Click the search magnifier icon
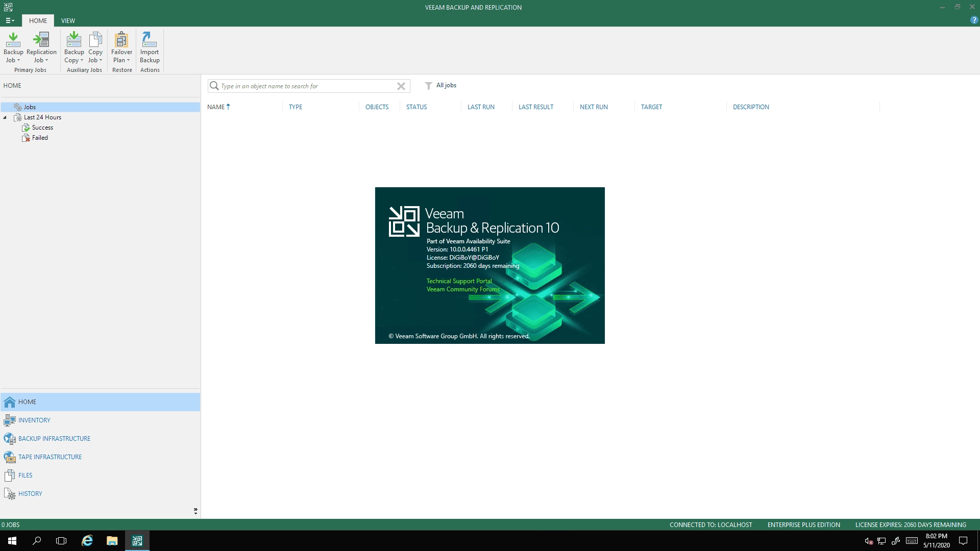The height and width of the screenshot is (551, 980). 214,86
